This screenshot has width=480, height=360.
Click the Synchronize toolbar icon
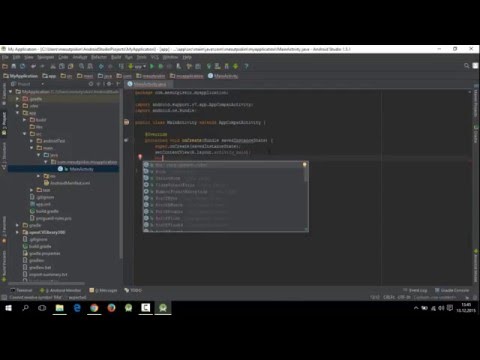22,66
